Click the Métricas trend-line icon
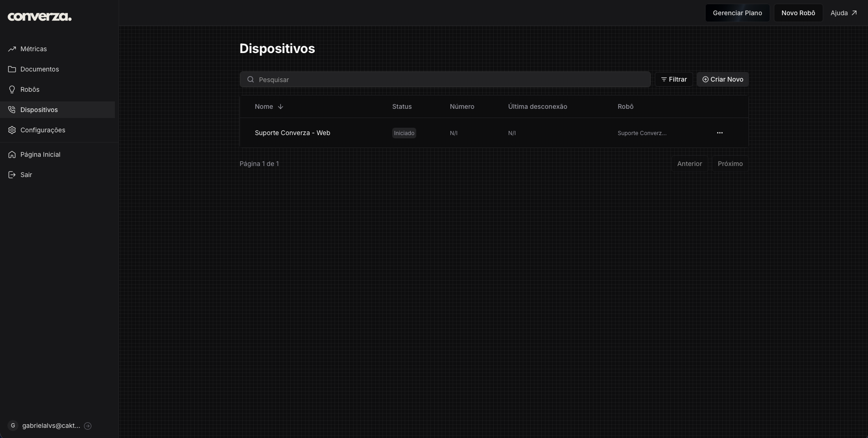The width and height of the screenshot is (868, 438). (12, 49)
